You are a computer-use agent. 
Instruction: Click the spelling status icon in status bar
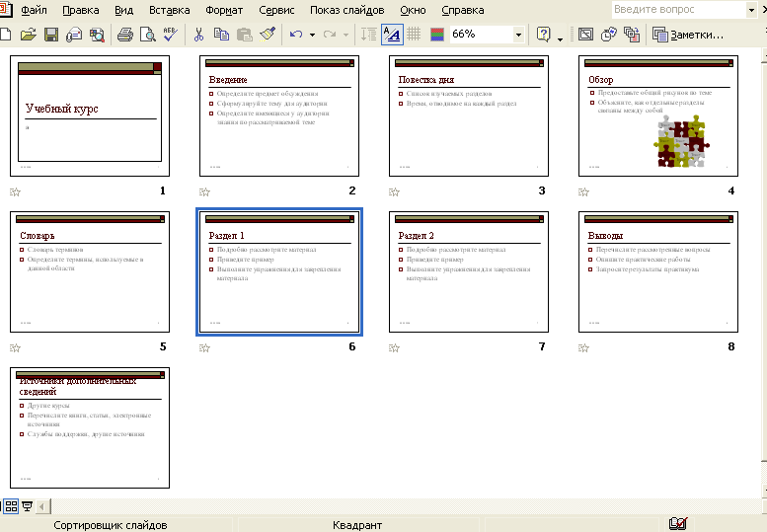tap(677, 524)
